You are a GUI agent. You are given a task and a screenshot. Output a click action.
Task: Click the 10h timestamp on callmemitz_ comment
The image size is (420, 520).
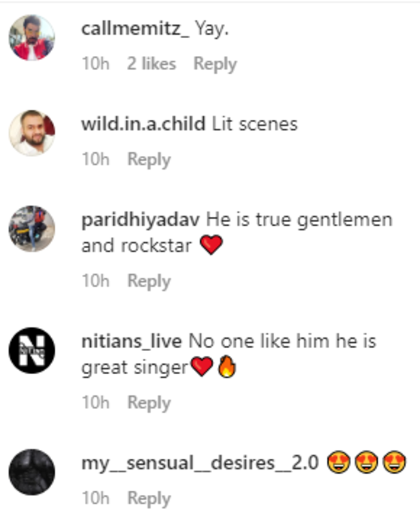click(95, 63)
